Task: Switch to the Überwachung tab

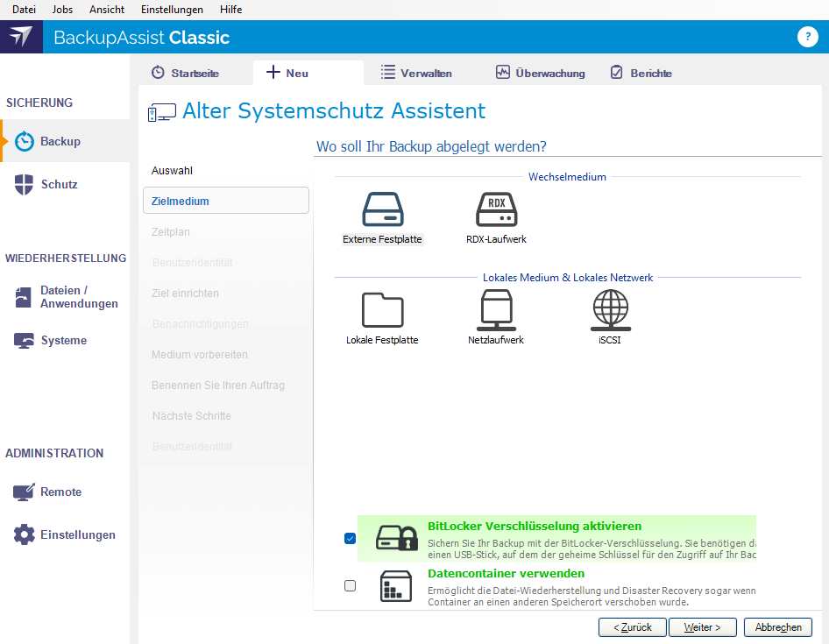Action: (540, 73)
